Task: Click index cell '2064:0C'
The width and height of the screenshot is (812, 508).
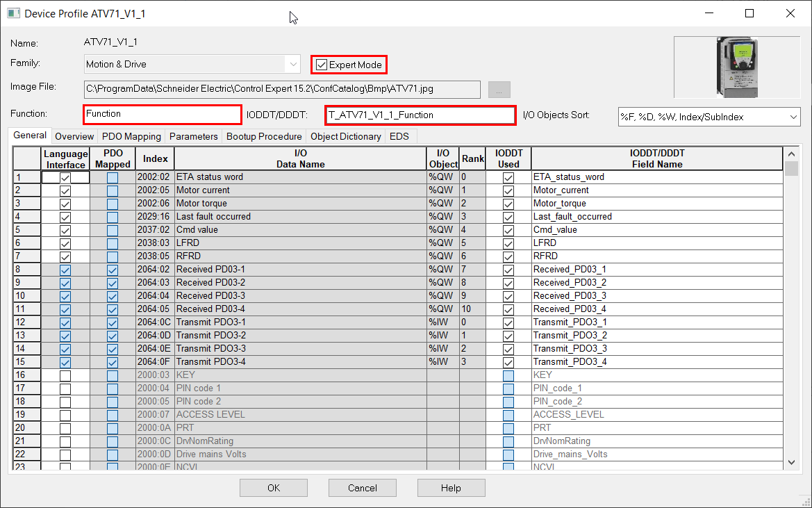Action: [155, 322]
